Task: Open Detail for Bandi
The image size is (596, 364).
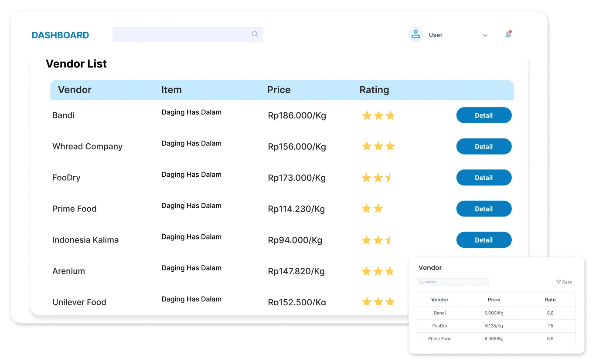Action: (x=484, y=115)
